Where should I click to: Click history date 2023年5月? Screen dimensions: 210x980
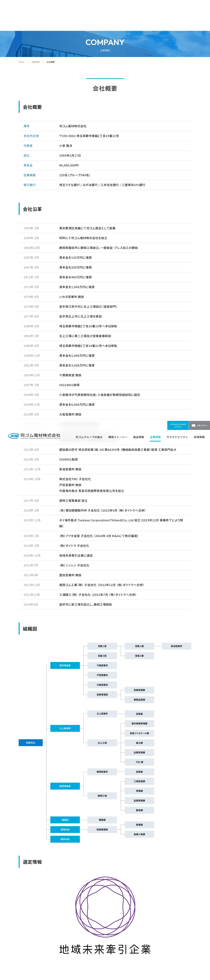click(31, 604)
